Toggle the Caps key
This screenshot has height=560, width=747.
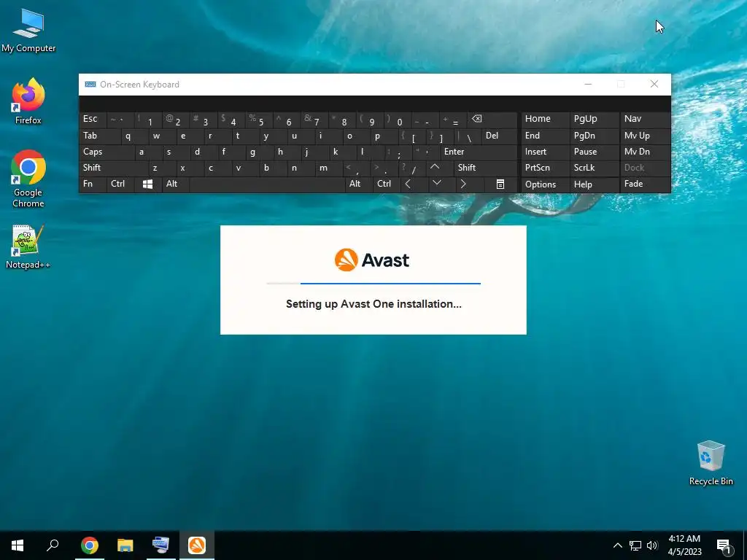[x=107, y=152]
